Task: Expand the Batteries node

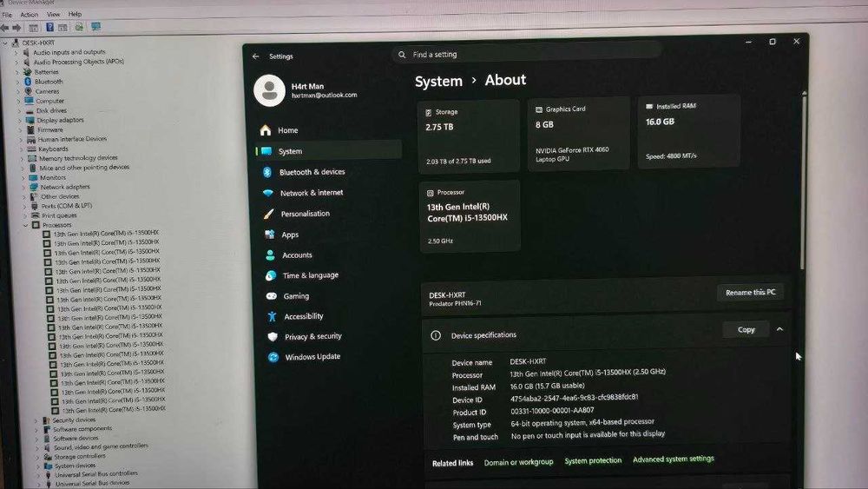Action: coord(17,72)
